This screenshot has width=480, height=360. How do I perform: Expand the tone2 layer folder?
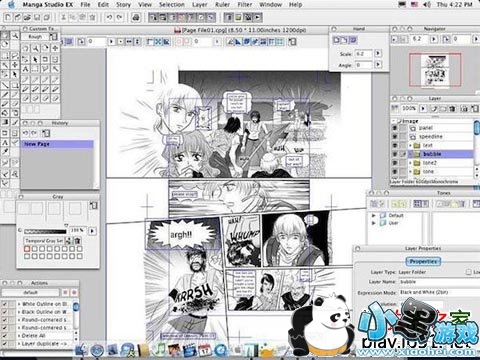click(411, 163)
